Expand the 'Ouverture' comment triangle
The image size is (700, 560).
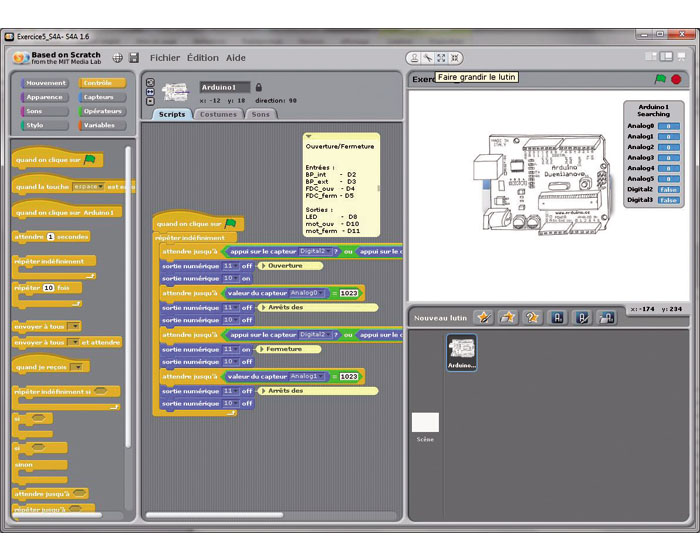(x=262, y=266)
